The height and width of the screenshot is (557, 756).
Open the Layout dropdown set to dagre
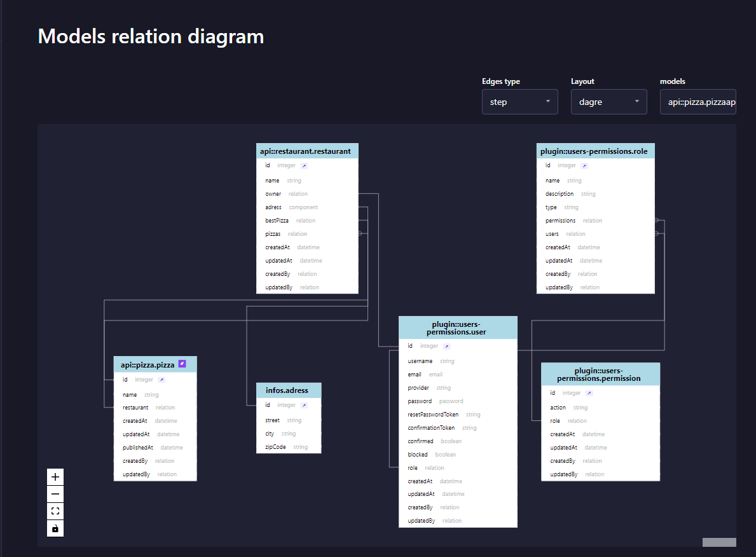(608, 102)
